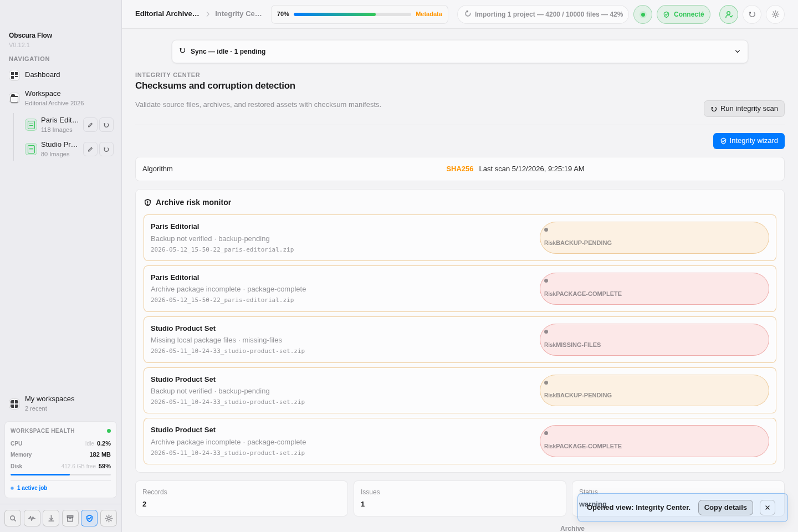Click the Connecté connection status badge
Image resolution: width=798 pixels, height=532 pixels.
(683, 14)
